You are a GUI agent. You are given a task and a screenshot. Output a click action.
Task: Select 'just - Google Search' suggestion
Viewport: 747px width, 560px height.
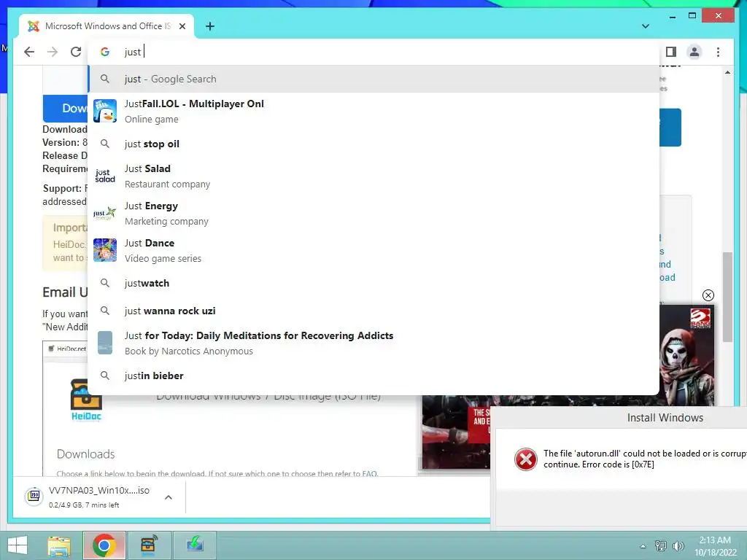(373, 79)
